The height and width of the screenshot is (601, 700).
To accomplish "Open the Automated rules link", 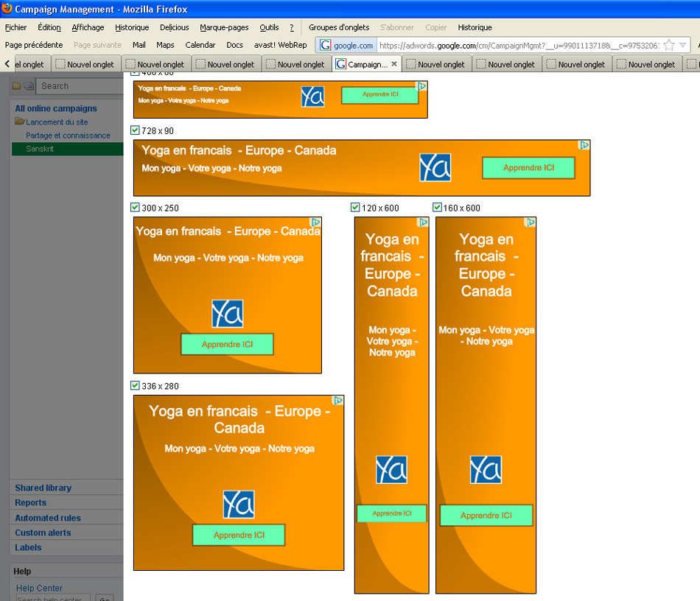I will point(48,518).
